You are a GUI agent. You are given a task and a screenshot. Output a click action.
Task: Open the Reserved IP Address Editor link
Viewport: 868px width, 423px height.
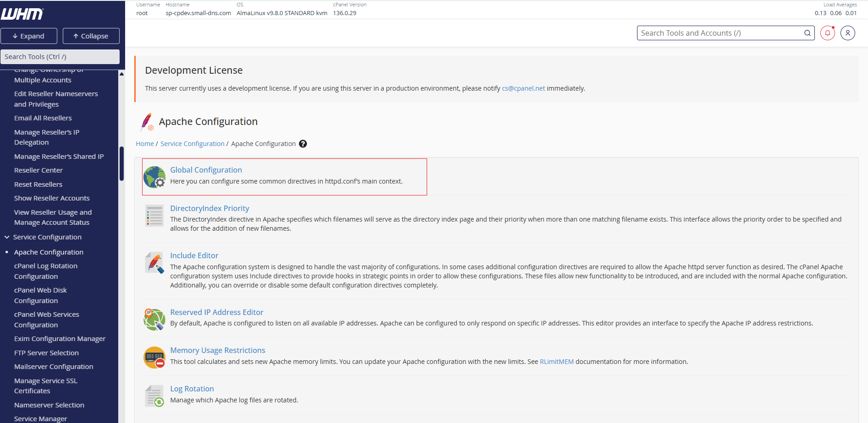217,312
